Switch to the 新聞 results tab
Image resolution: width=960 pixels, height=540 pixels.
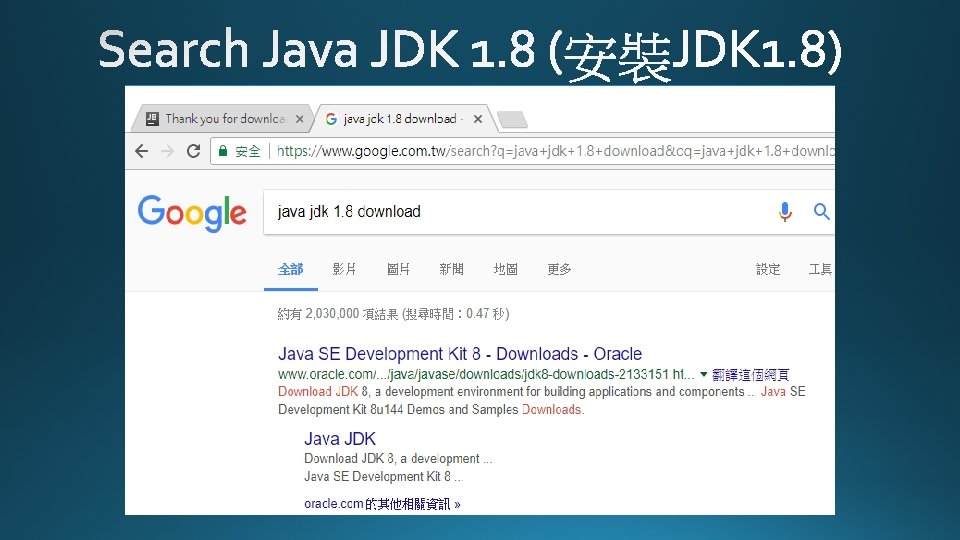click(x=451, y=269)
